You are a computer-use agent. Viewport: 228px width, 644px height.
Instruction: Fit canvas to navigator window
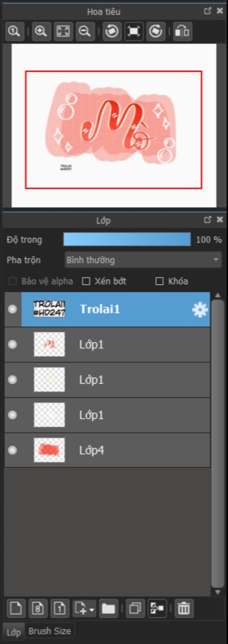[x=63, y=32]
